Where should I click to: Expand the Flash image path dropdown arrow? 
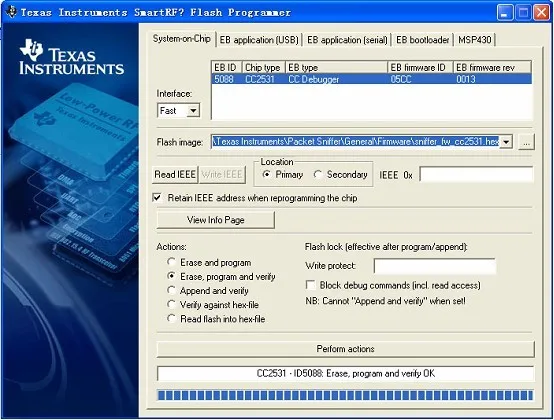[x=506, y=142]
